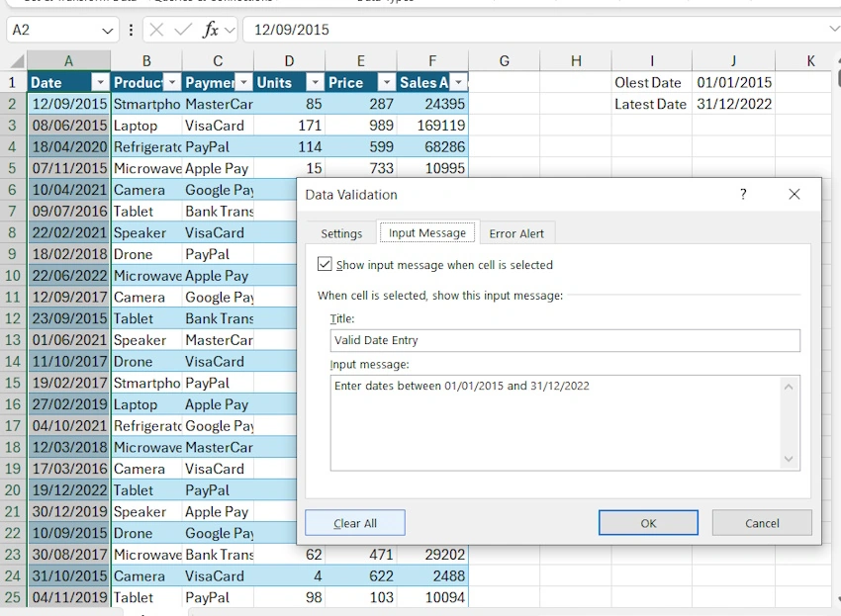
Task: Select row 5 header
Action: pyautogui.click(x=13, y=168)
